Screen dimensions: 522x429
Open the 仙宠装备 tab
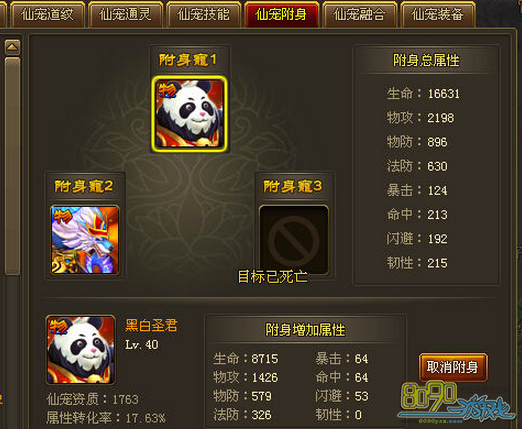pos(438,14)
